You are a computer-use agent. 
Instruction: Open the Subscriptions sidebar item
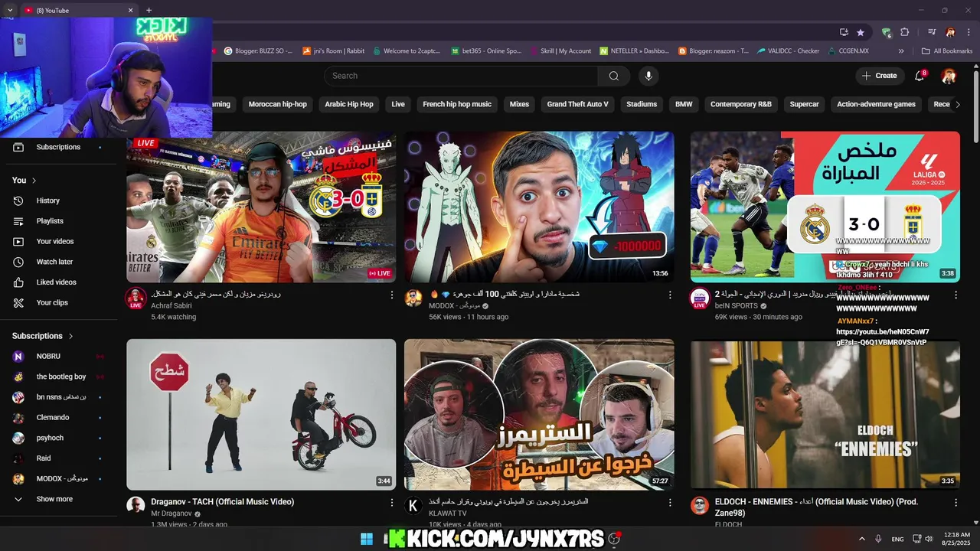tap(58, 147)
